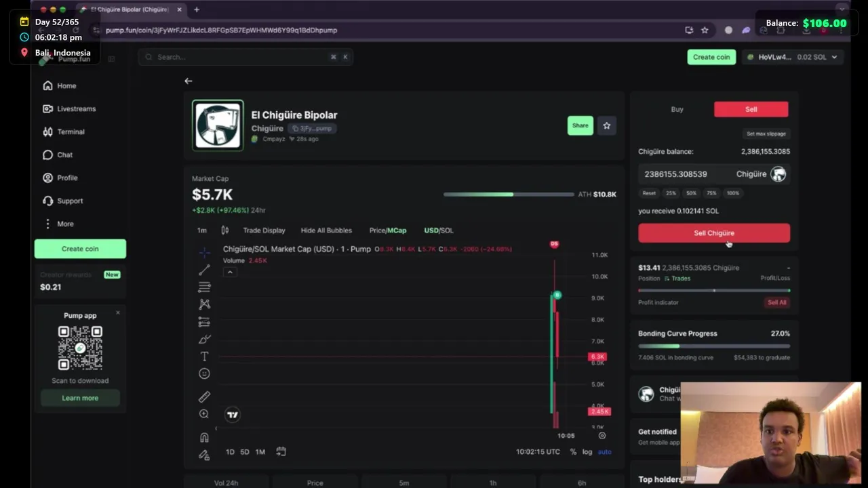Open the HoVLw4 wallet dropdown
The height and width of the screenshot is (488, 868).
click(x=792, y=57)
